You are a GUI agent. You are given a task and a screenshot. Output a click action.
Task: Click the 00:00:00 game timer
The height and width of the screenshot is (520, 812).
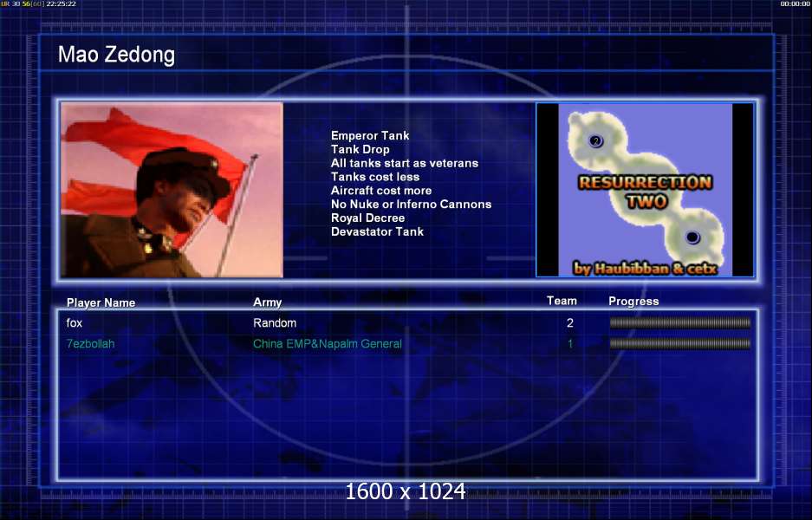pos(796,3)
